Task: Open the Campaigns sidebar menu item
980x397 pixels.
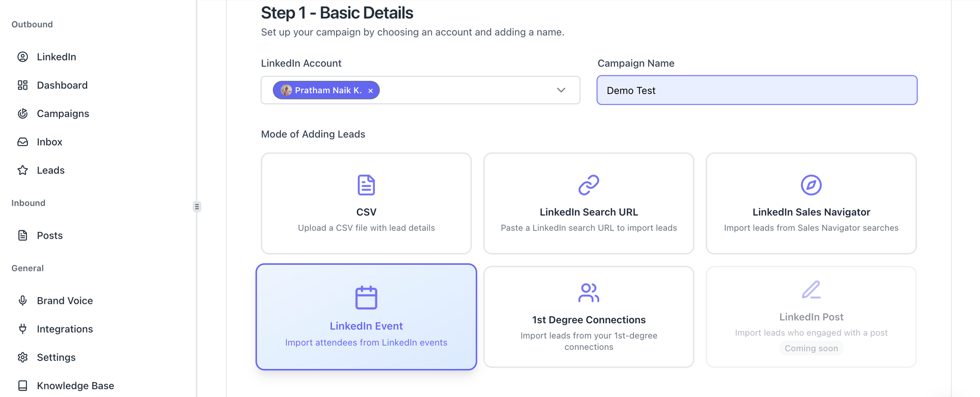Action: [63, 113]
